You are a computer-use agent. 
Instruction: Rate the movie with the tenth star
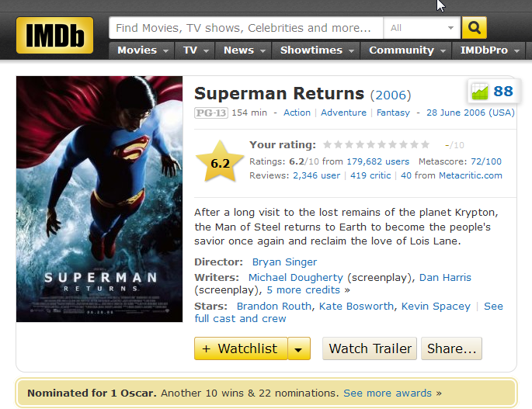coord(425,145)
